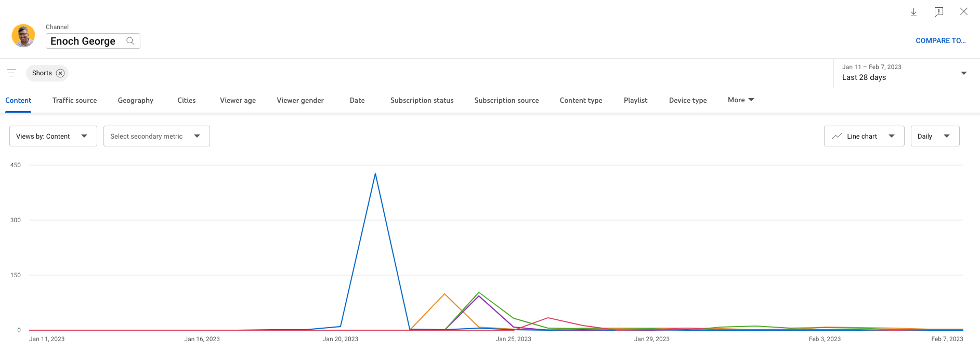
Task: Change the Daily granularity dropdown
Action: [935, 136]
